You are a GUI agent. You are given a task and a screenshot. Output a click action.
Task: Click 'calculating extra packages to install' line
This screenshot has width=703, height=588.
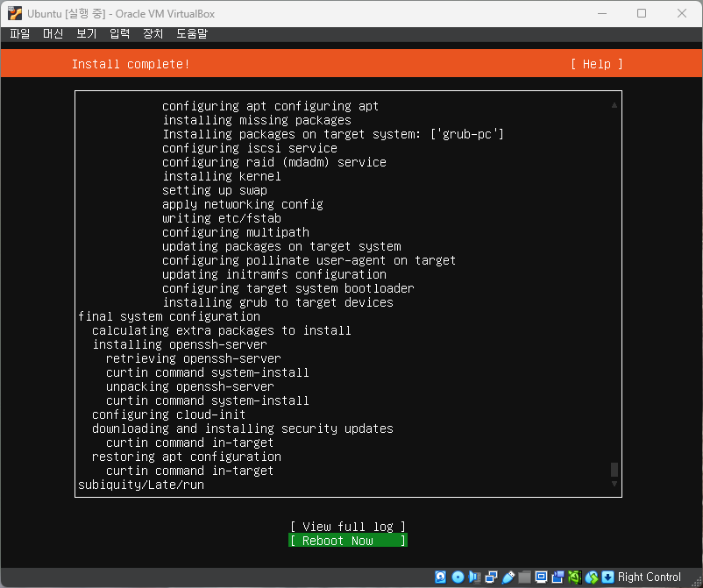(222, 330)
